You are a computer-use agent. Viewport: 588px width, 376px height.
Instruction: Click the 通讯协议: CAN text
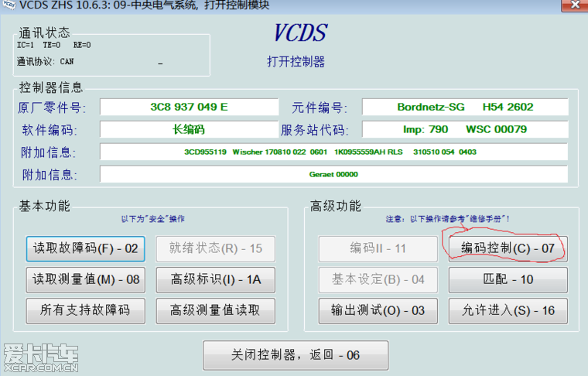[x=45, y=61]
